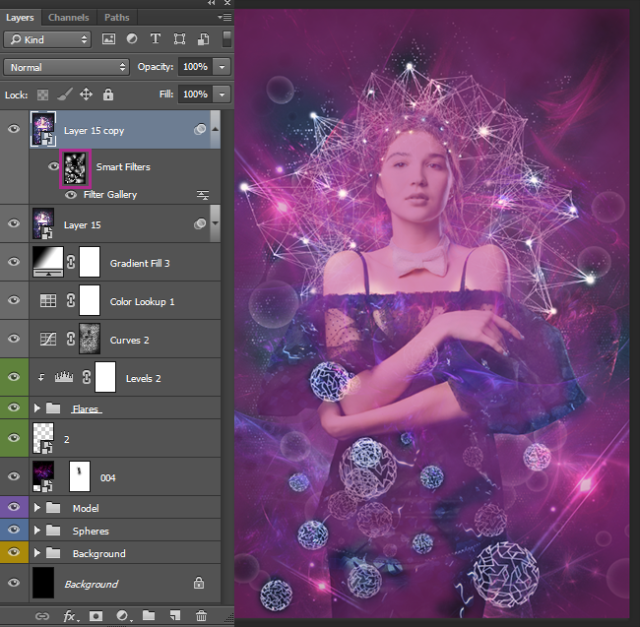The width and height of the screenshot is (640, 627).
Task: Click the lock all padlock icon
Action: [108, 94]
